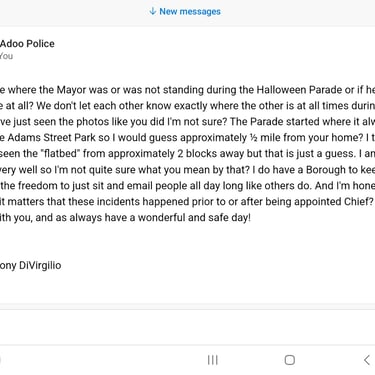
Task: Click the line mentioning a Borough
Action: [187, 170]
